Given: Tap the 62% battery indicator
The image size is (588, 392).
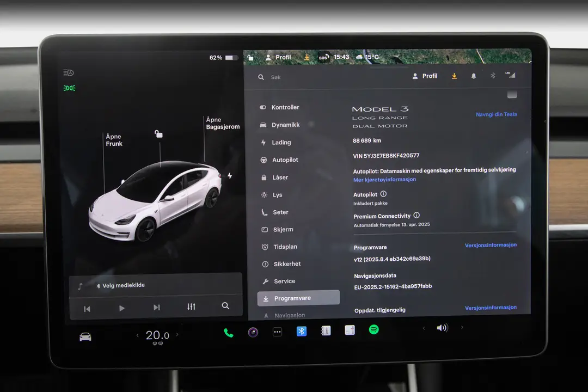Looking at the screenshot, I should click(223, 58).
